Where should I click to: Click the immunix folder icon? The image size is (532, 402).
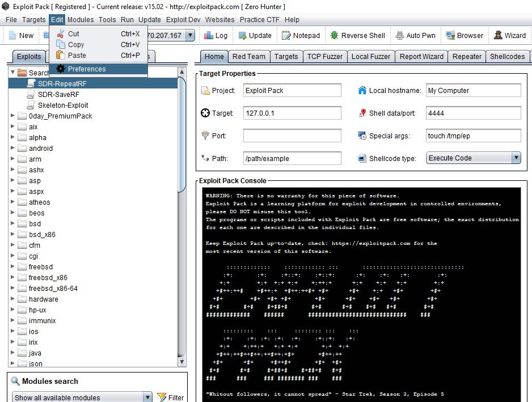point(22,320)
